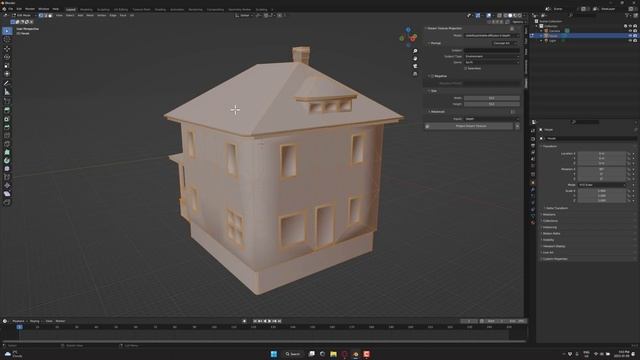The height and width of the screenshot is (360, 640).
Task: Open the Modifiers properties tab
Action: pos(533,189)
